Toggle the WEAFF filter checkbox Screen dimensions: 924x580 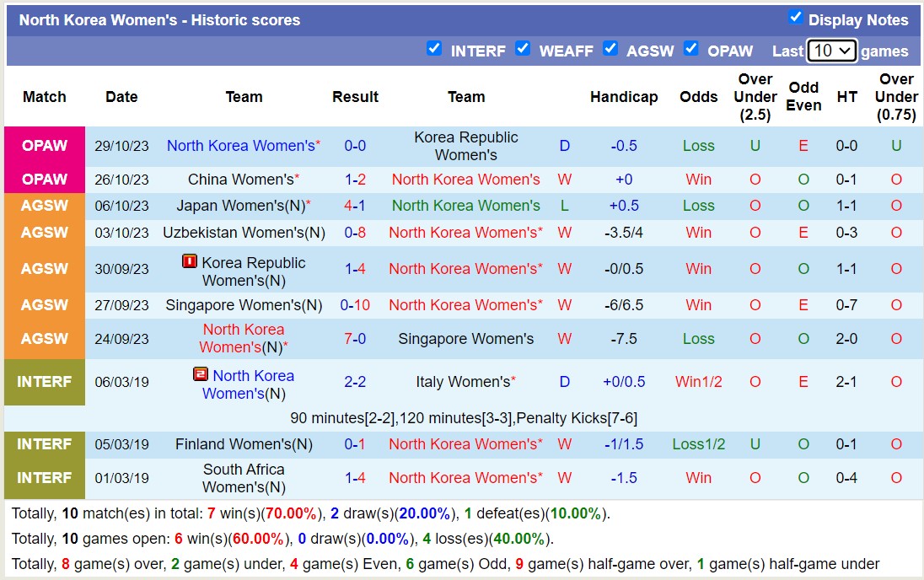[x=523, y=49]
